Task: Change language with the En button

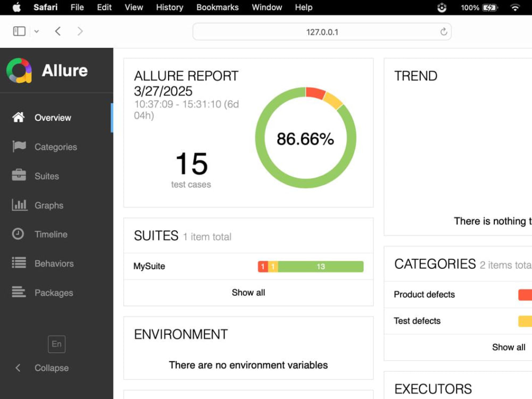Action: [57, 344]
